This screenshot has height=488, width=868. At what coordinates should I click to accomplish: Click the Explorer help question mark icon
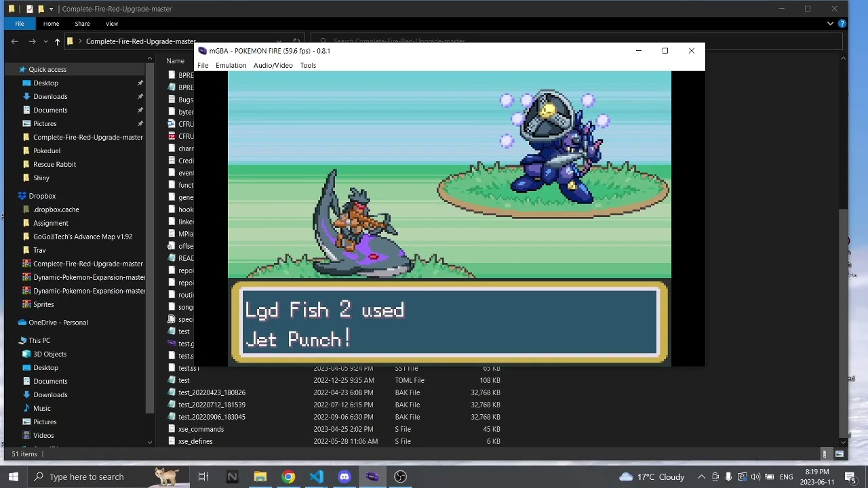click(842, 24)
